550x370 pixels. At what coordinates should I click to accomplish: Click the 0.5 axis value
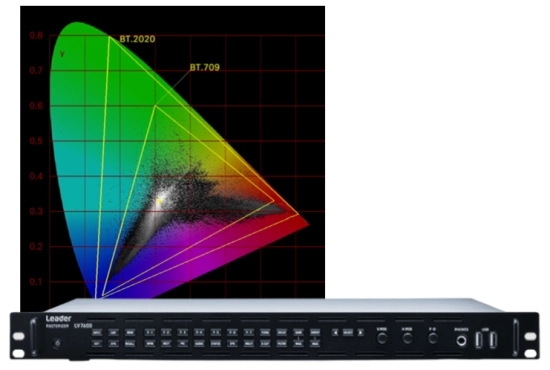click(36, 141)
